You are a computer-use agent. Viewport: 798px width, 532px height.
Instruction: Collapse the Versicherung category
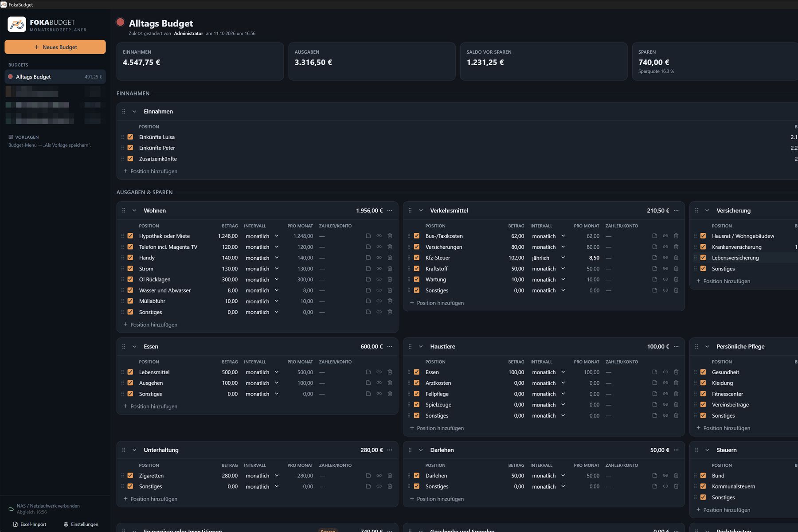pos(707,211)
